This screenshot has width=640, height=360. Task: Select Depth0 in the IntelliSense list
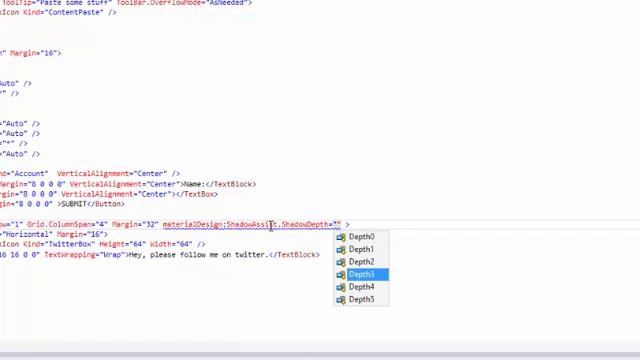(361, 237)
